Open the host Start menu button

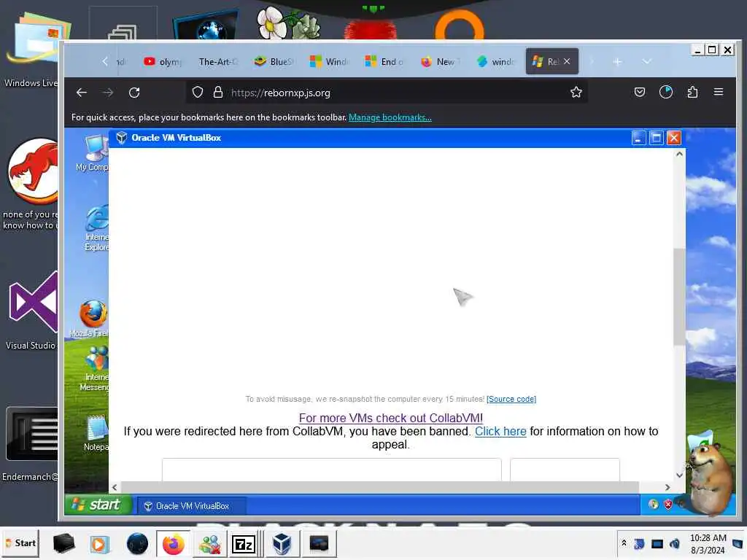[x=20, y=543]
